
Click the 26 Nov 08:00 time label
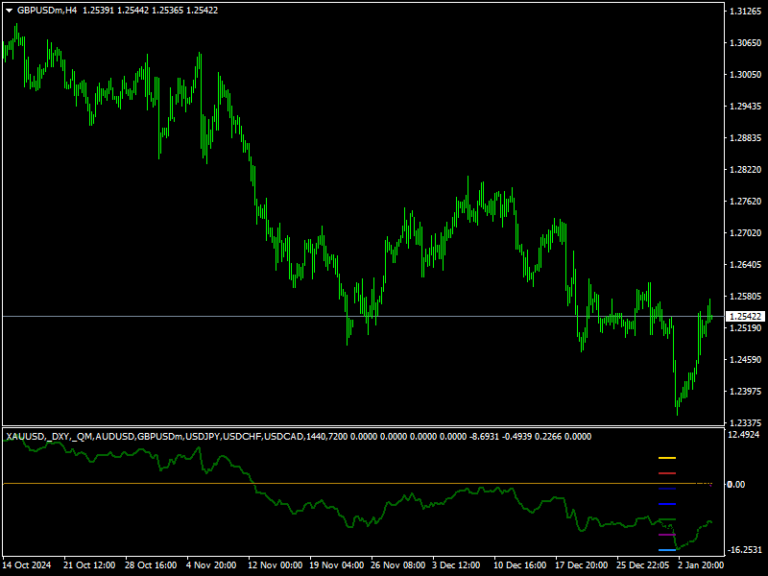pyautogui.click(x=398, y=565)
